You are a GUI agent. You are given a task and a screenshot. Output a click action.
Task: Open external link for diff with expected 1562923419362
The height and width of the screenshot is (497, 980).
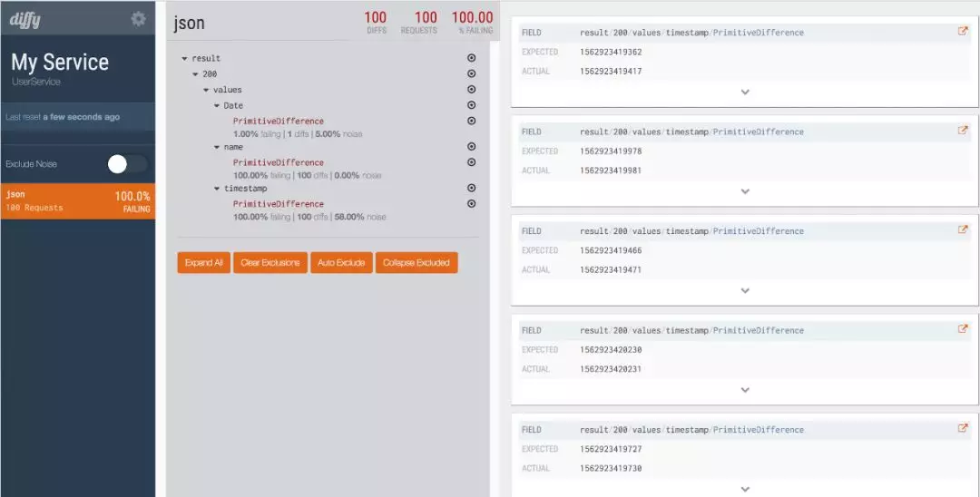click(963, 31)
